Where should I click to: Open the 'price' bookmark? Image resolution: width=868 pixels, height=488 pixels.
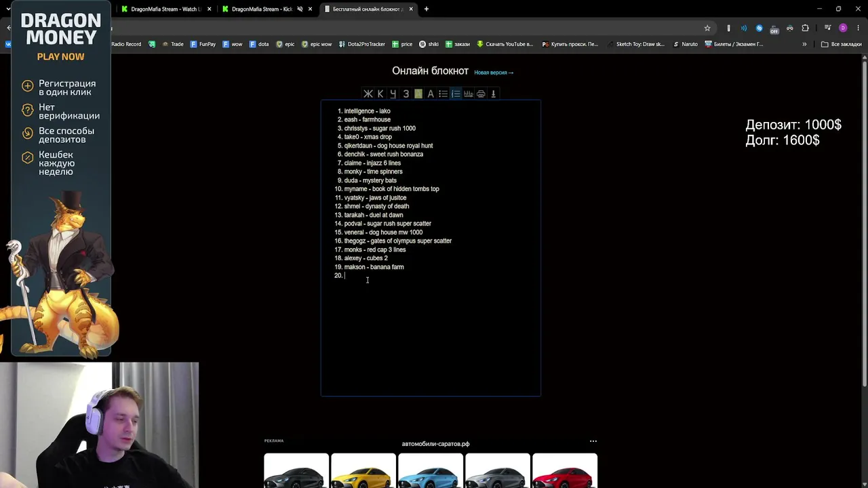[402, 44]
